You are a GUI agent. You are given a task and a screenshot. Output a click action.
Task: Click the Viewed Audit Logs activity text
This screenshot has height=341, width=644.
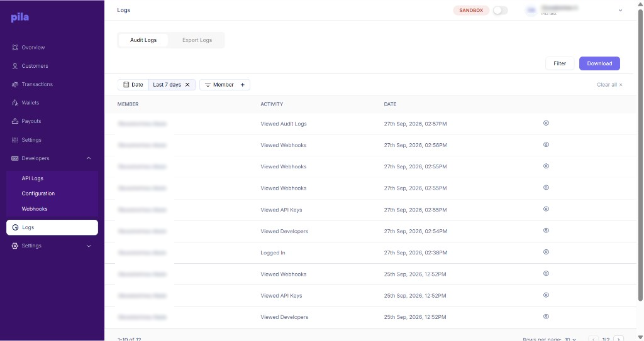point(284,124)
